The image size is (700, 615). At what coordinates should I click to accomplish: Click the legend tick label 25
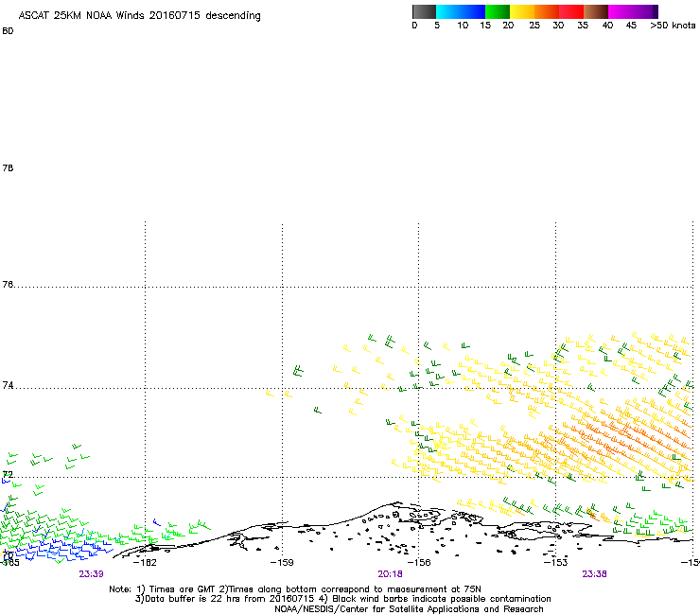click(x=534, y=25)
